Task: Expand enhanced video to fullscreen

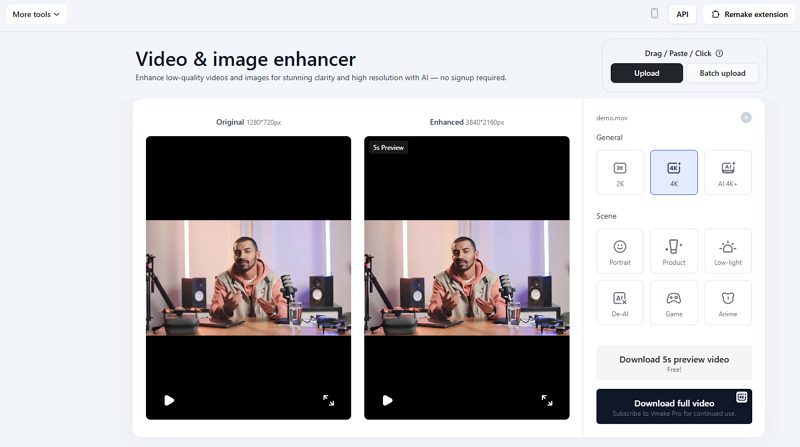Action: [546, 400]
